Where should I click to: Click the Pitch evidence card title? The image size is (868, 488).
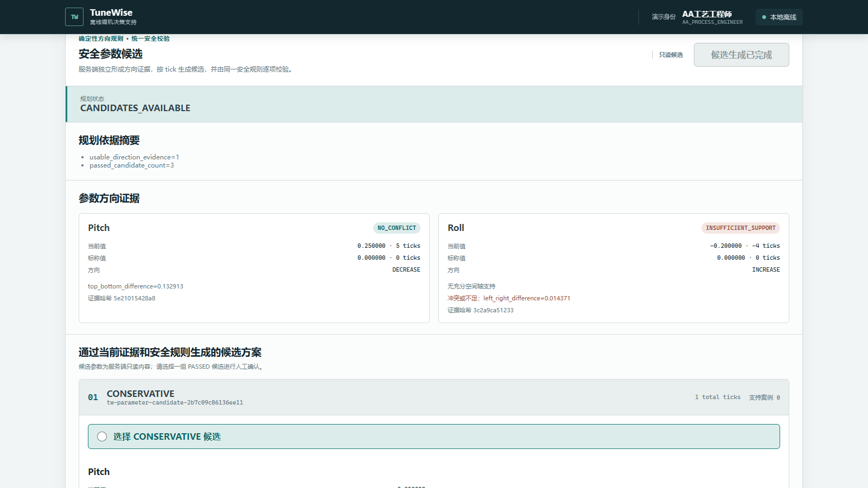coord(99,228)
